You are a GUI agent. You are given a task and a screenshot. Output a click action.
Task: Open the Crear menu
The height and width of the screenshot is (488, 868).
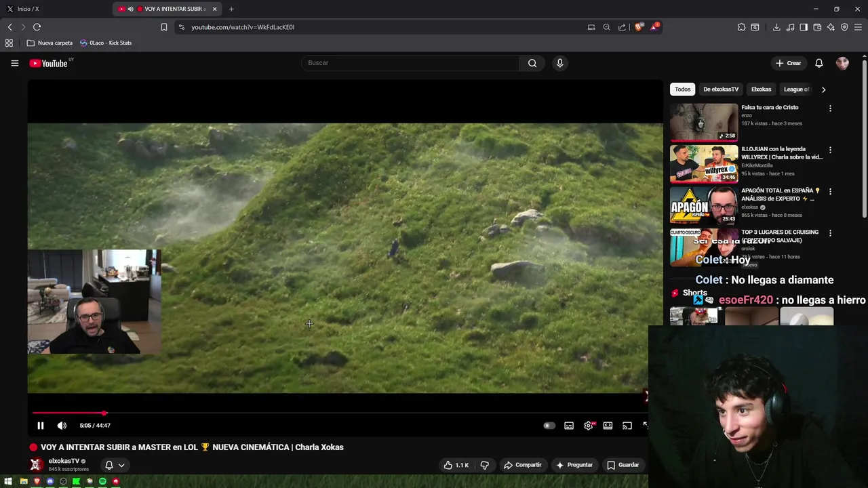coord(789,63)
